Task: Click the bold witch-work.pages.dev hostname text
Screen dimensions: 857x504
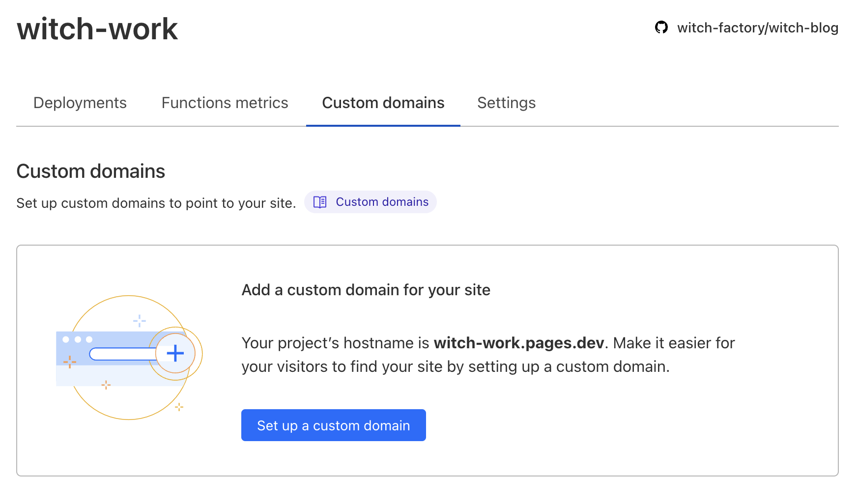Action: click(519, 343)
